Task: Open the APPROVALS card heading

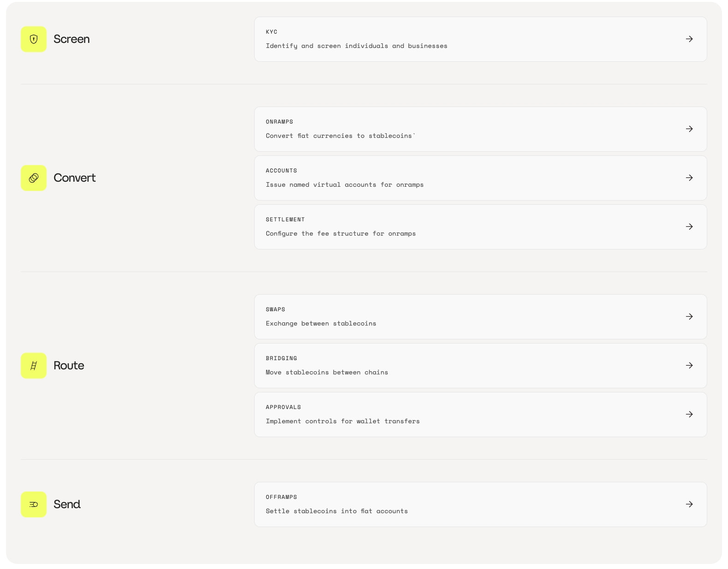Action: 283,407
